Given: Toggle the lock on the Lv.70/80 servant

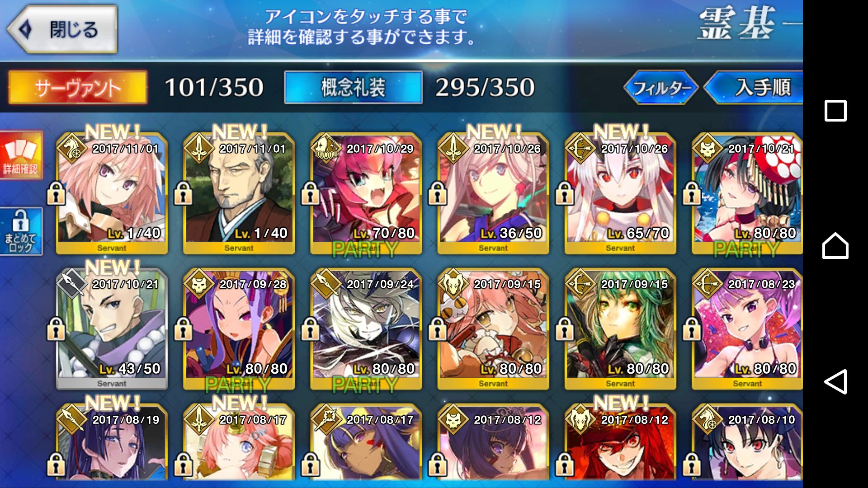Looking at the screenshot, I should pyautogui.click(x=311, y=193).
